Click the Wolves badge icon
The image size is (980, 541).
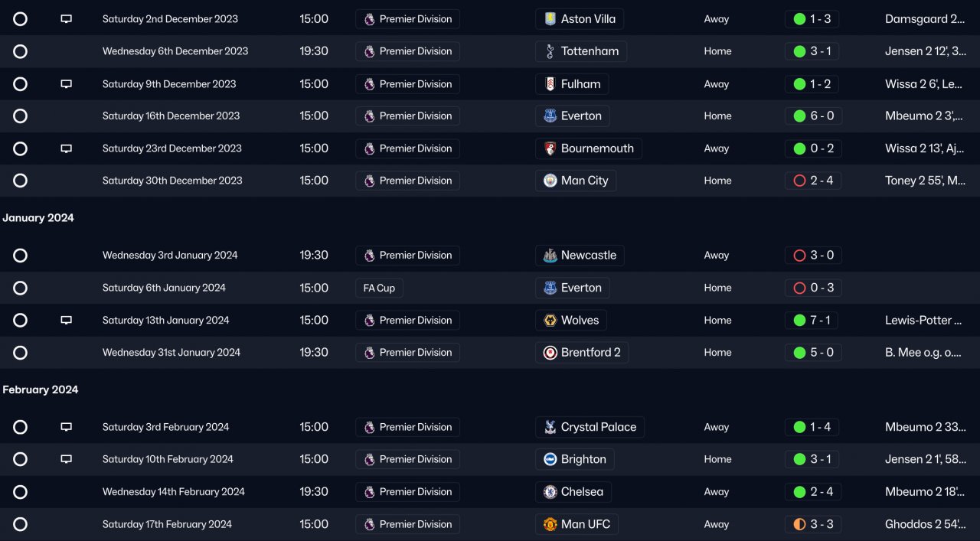pyautogui.click(x=550, y=321)
